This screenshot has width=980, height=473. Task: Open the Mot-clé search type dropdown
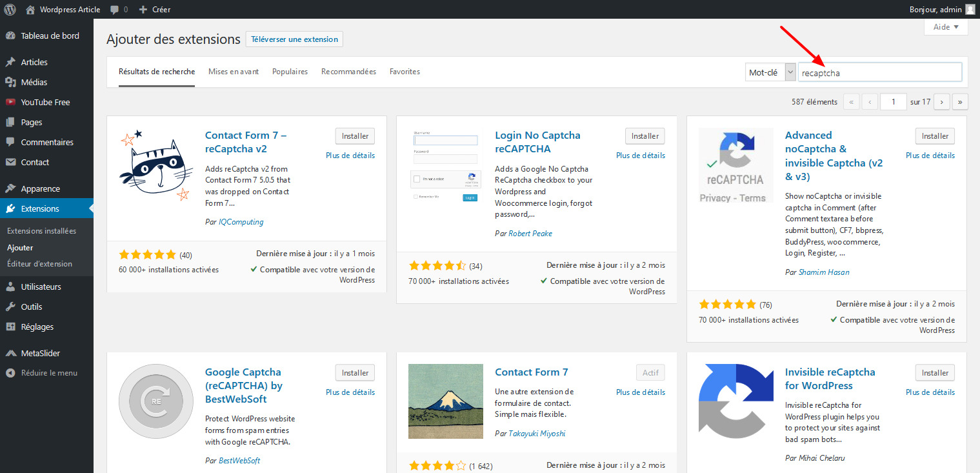(770, 72)
